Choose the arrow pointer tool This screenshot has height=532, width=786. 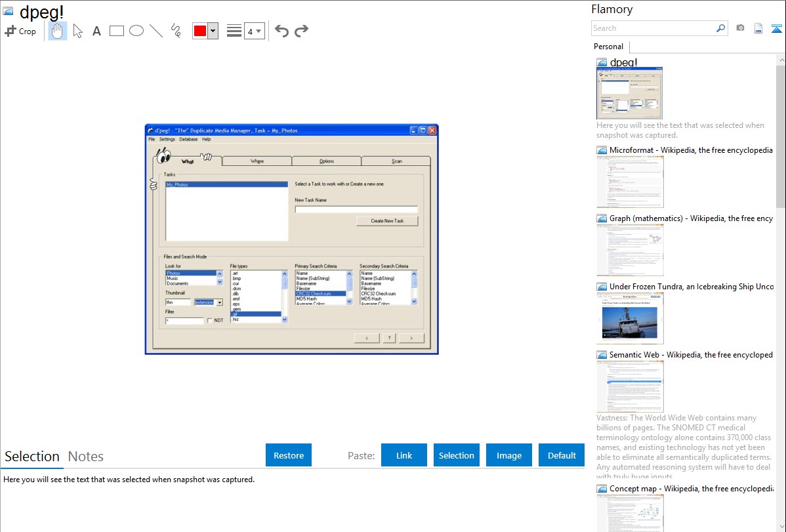pos(77,31)
